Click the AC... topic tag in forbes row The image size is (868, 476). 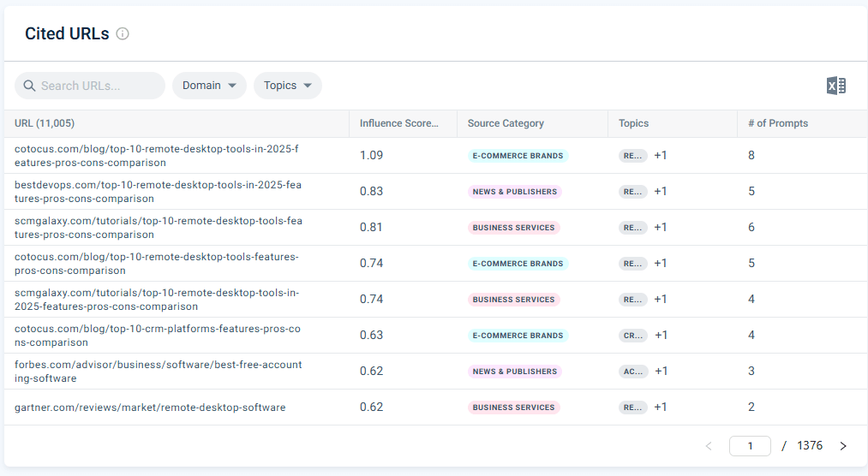pyautogui.click(x=633, y=372)
